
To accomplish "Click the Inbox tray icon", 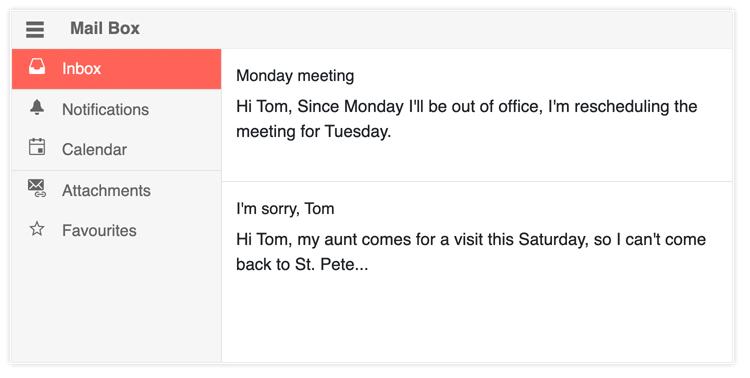I will point(37,67).
